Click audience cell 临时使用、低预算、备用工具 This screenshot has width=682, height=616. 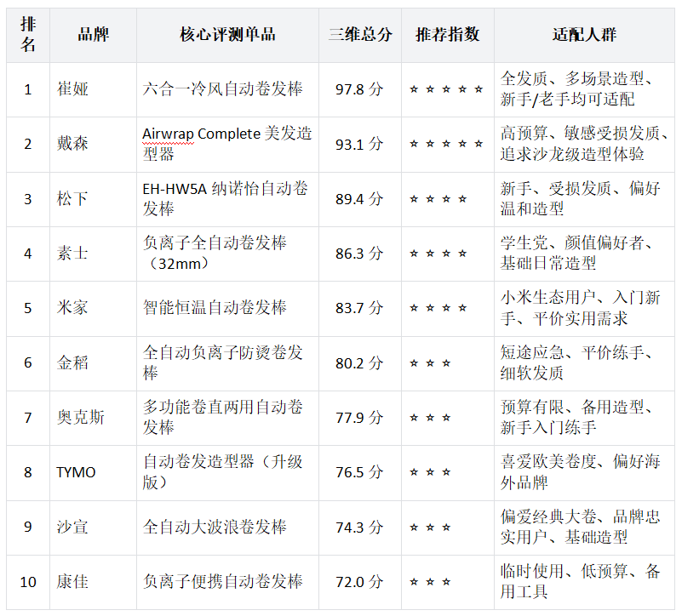pyautogui.click(x=584, y=583)
